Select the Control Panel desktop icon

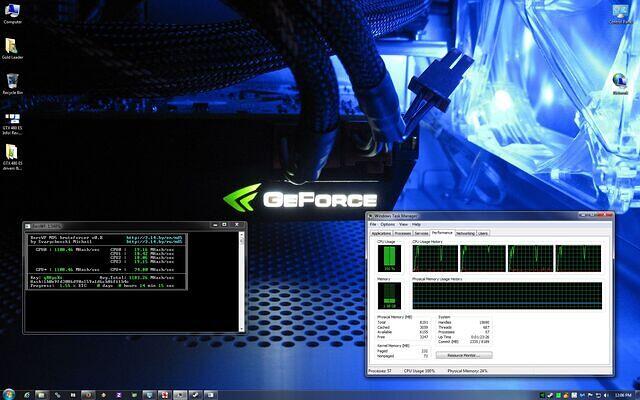point(620,15)
